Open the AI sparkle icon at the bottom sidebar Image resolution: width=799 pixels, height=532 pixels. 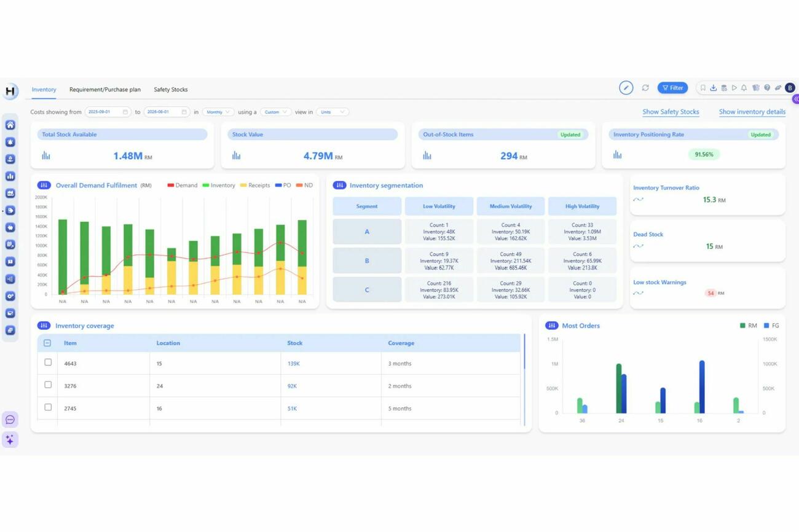tap(10, 439)
